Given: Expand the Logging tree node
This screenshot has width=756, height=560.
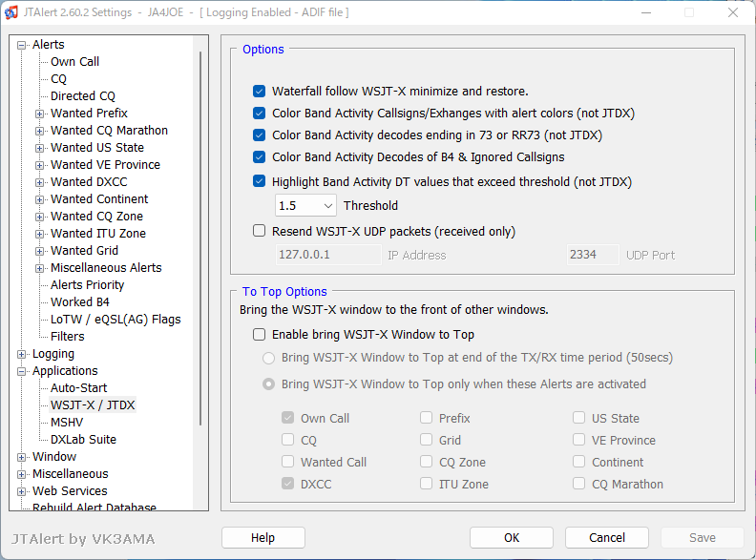Looking at the screenshot, I should click(x=21, y=355).
